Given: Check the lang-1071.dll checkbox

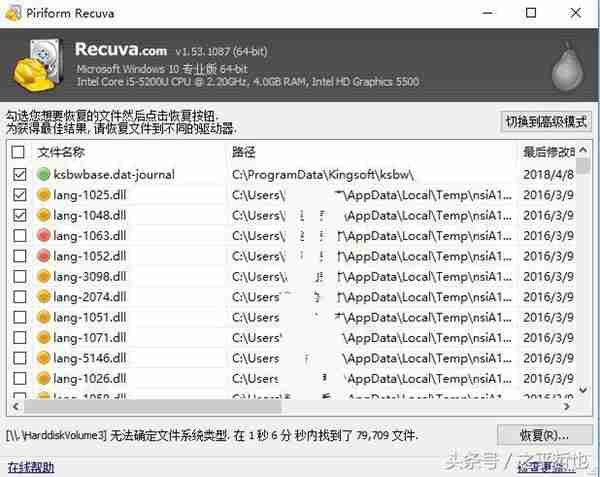Looking at the screenshot, I should coord(20,337).
